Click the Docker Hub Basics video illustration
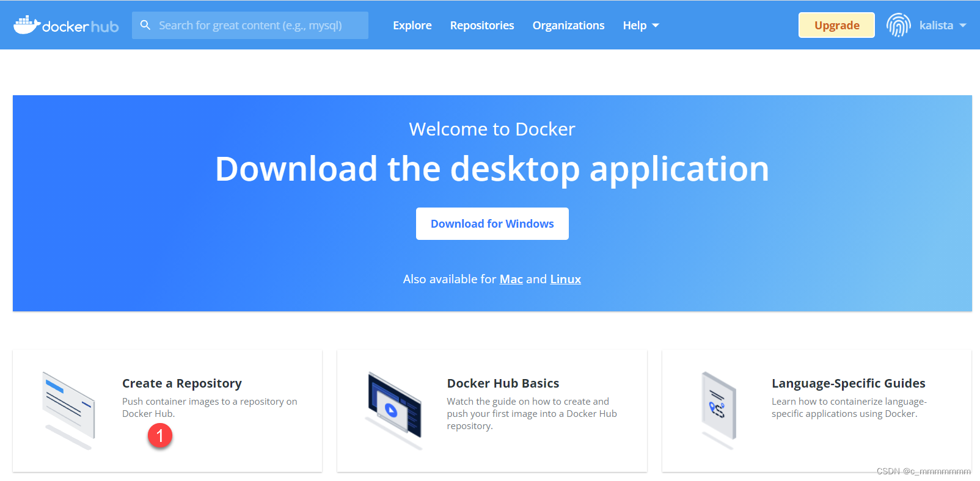Image resolution: width=980 pixels, height=481 pixels. tap(394, 410)
